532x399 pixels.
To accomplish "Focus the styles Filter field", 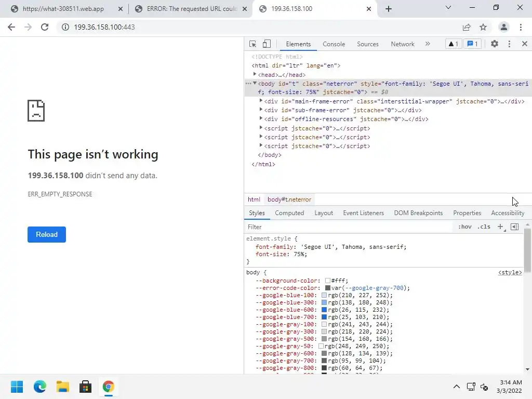I will [x=349, y=227].
